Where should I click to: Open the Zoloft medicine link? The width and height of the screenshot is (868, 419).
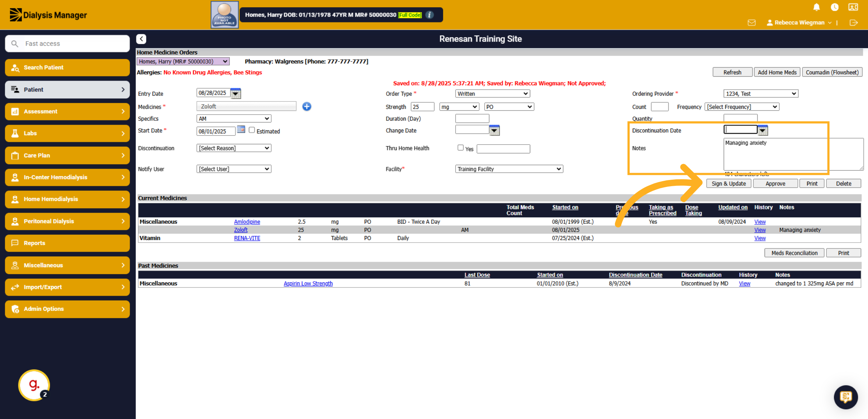[241, 230]
